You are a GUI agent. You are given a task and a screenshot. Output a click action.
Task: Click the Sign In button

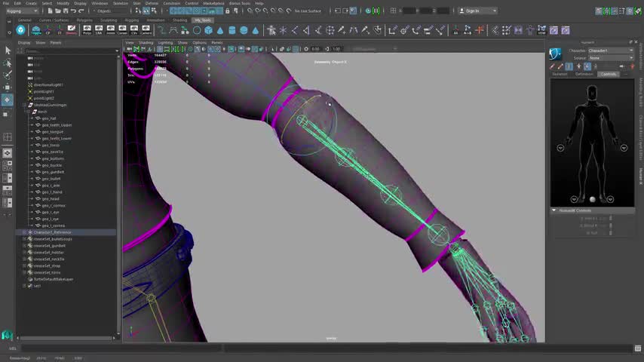point(472,11)
